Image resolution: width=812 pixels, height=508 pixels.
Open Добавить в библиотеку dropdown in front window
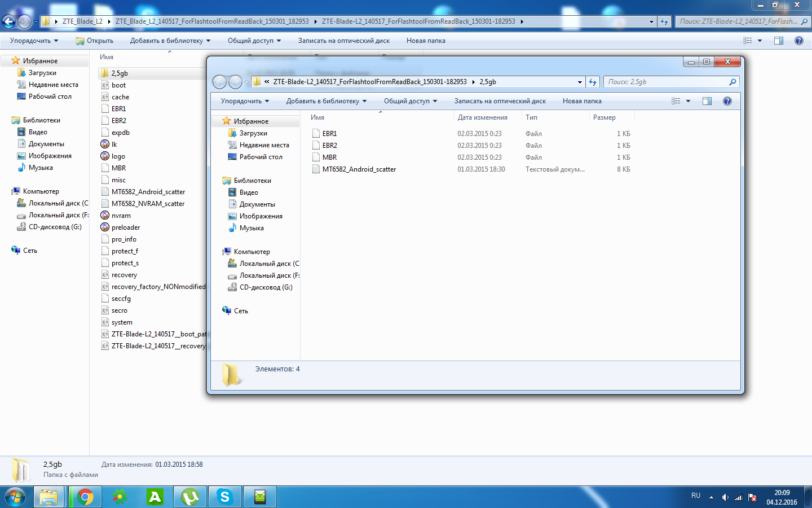326,101
